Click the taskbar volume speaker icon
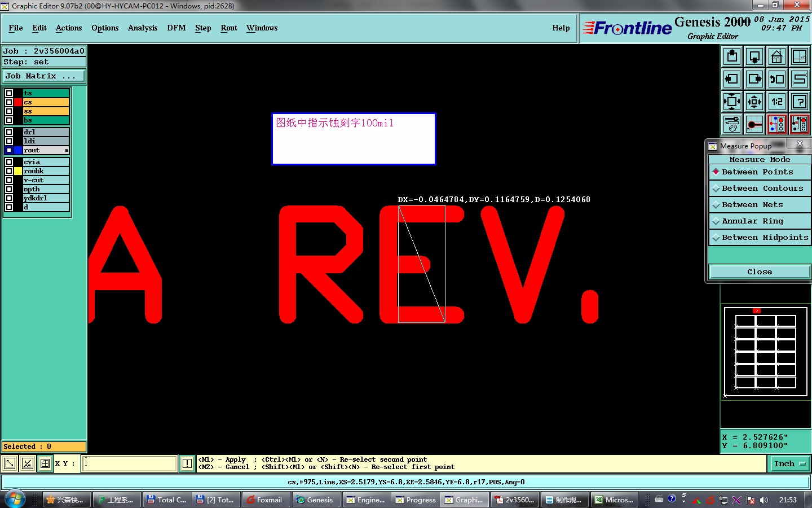 [x=764, y=500]
